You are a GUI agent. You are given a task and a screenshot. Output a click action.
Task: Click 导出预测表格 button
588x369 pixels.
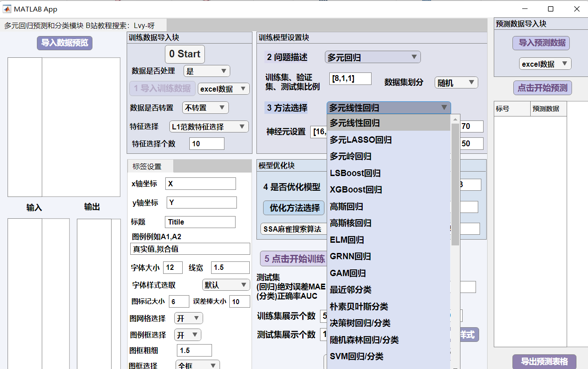544,361
